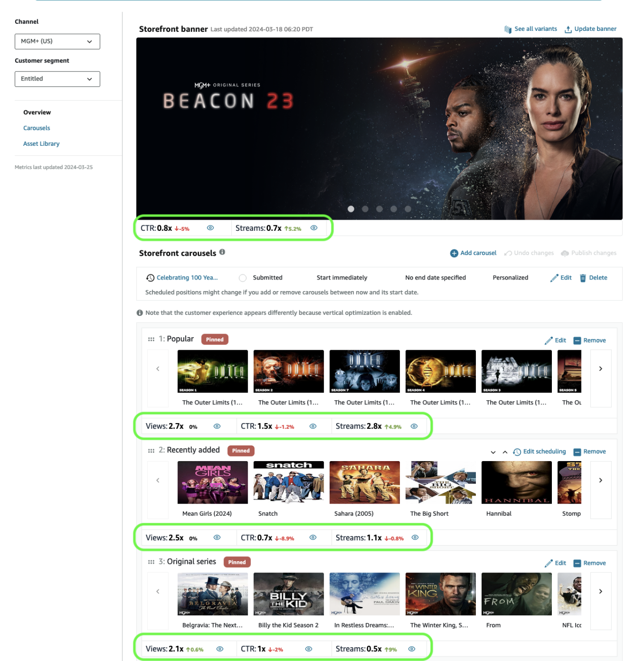Select the second banner pagination dot
644x661 pixels.
point(365,209)
